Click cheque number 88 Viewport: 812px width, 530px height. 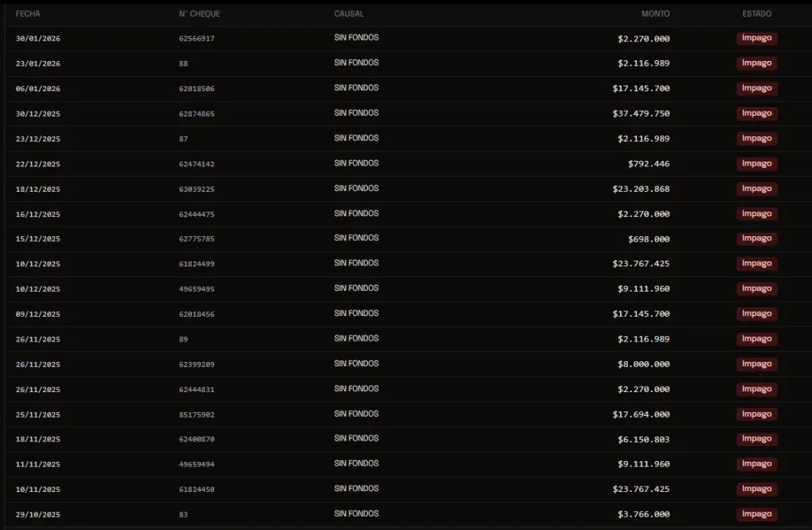(183, 63)
